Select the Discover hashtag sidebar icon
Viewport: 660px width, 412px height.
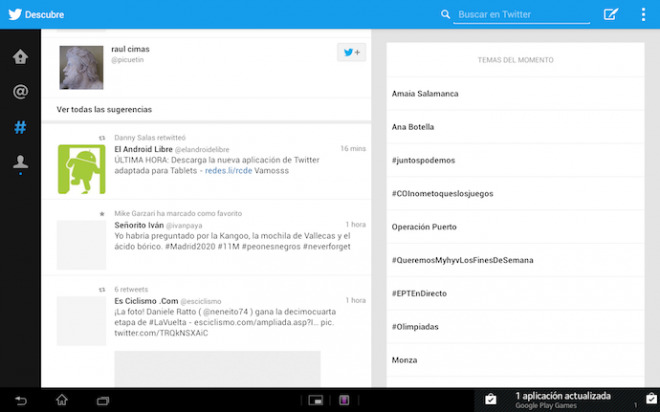pyautogui.click(x=20, y=127)
